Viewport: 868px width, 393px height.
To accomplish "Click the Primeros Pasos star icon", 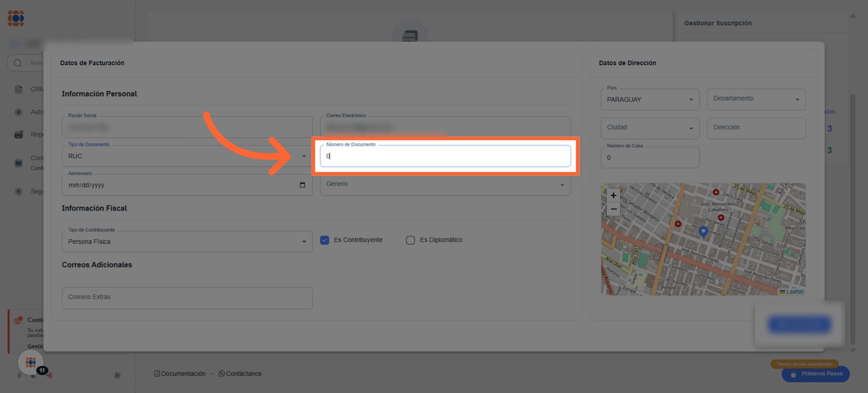I will click(793, 374).
